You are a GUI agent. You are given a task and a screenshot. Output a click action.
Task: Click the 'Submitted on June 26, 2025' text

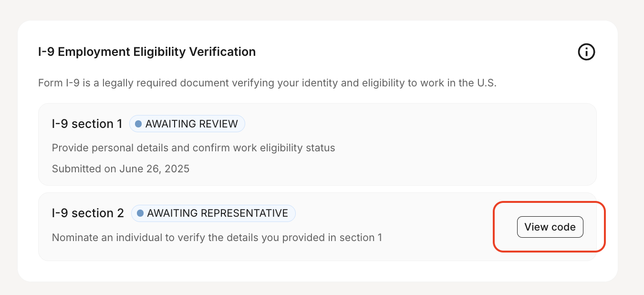(x=120, y=169)
